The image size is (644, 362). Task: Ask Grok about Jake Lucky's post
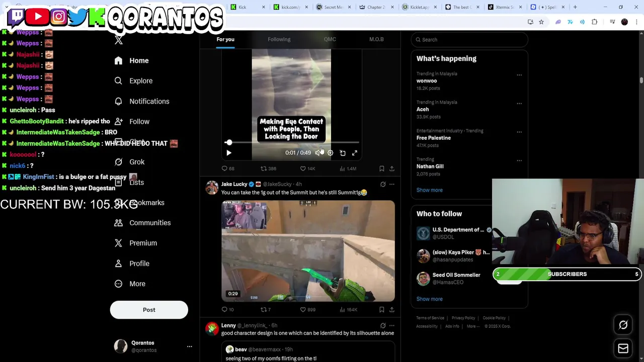click(383, 185)
